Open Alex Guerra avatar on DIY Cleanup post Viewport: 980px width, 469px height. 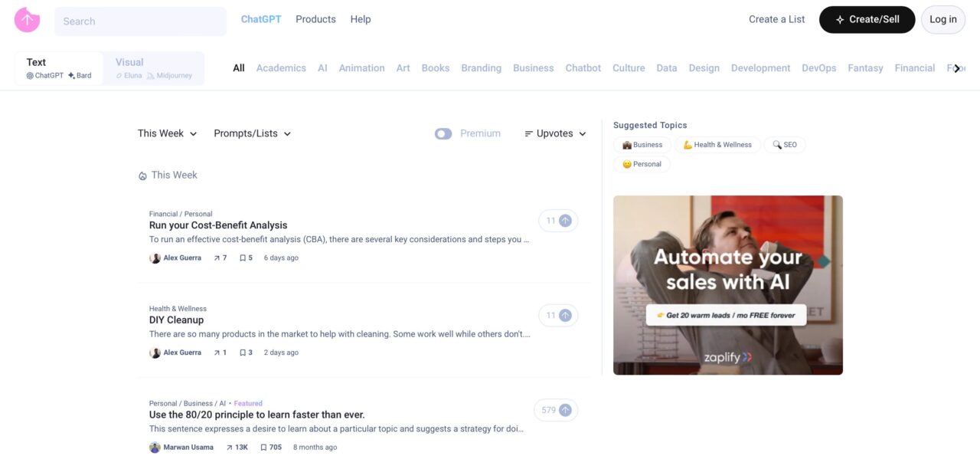[155, 353]
